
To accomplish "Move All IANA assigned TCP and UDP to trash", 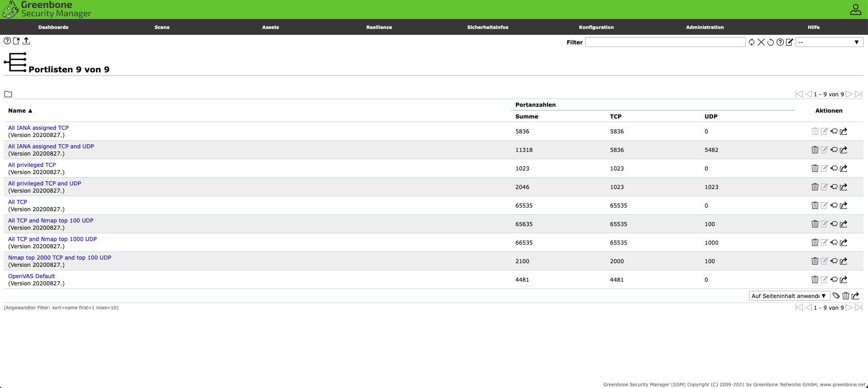I will pyautogui.click(x=815, y=150).
